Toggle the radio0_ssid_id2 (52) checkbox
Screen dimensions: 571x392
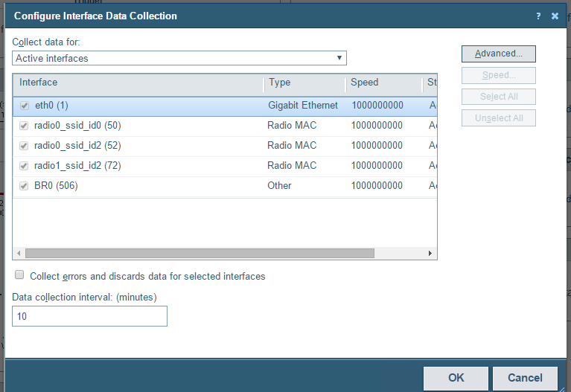pos(24,146)
